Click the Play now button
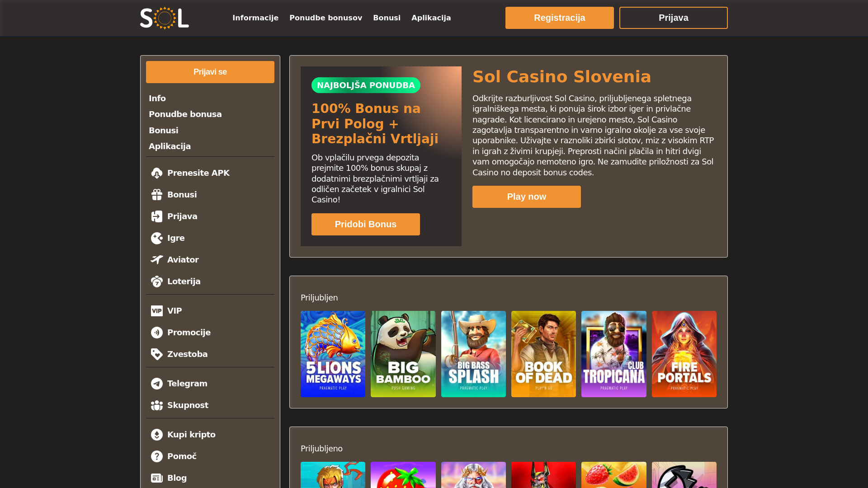The height and width of the screenshot is (488, 868). point(527,197)
